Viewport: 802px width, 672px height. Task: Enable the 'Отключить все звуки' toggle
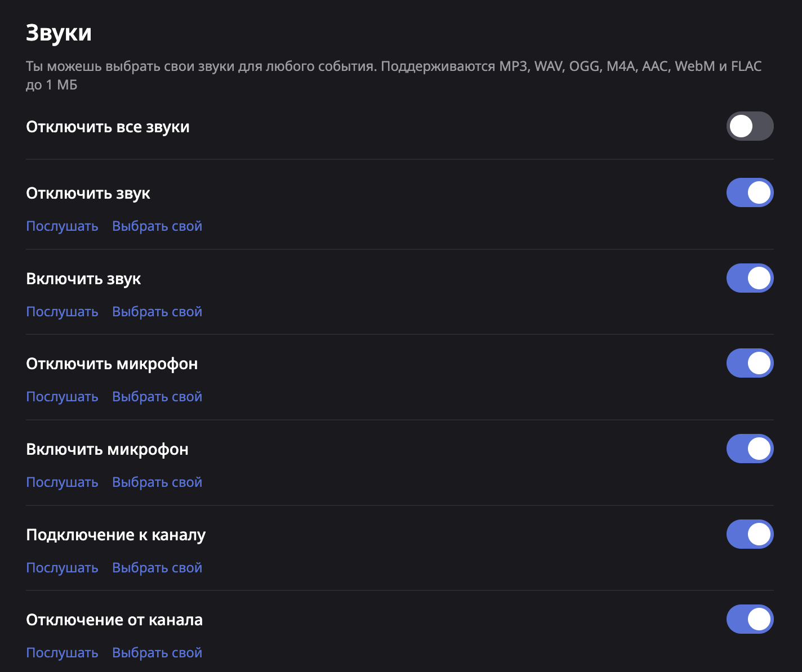coord(750,126)
